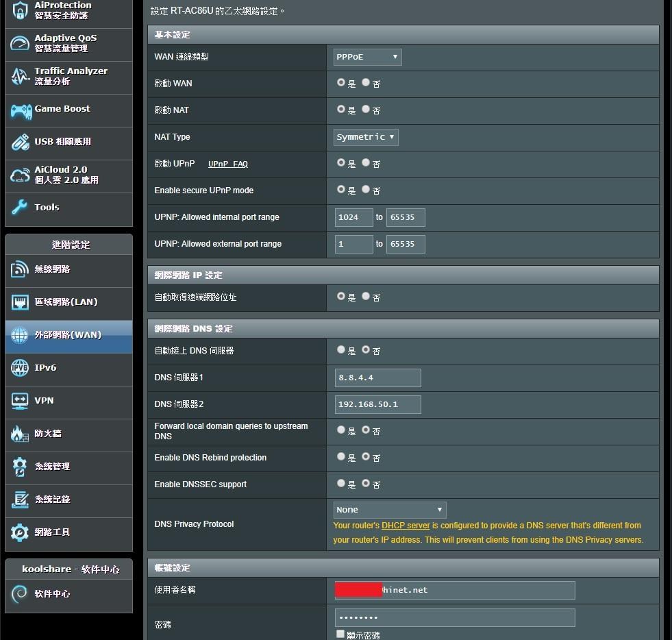
Task: Click the VPN sidebar icon
Action: tap(20, 401)
